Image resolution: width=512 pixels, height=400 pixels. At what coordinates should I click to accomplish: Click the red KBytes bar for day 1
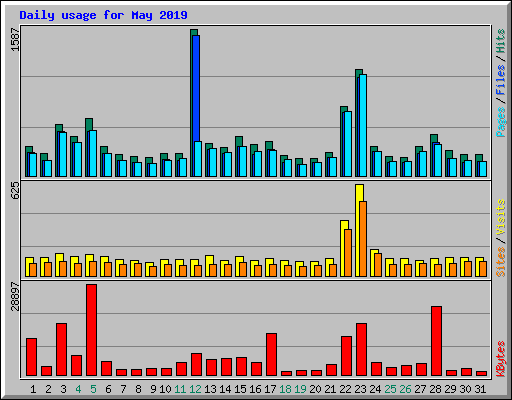click(x=32, y=357)
